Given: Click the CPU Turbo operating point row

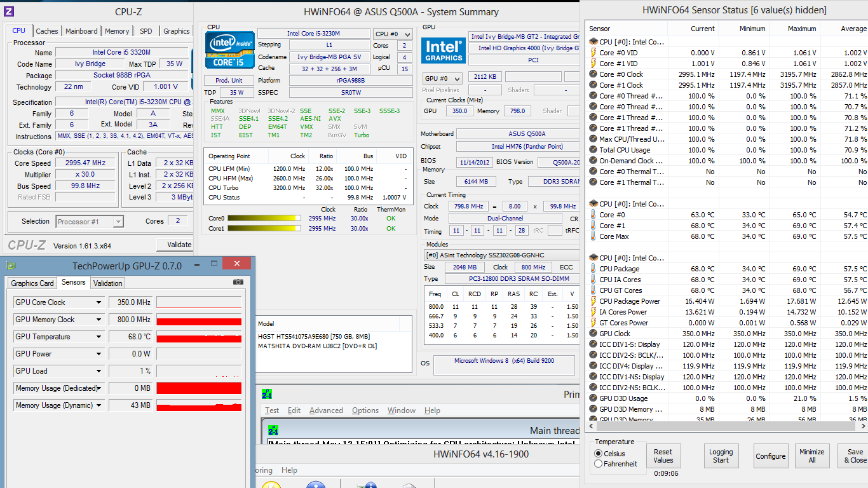Looking at the screenshot, I should (308, 188).
